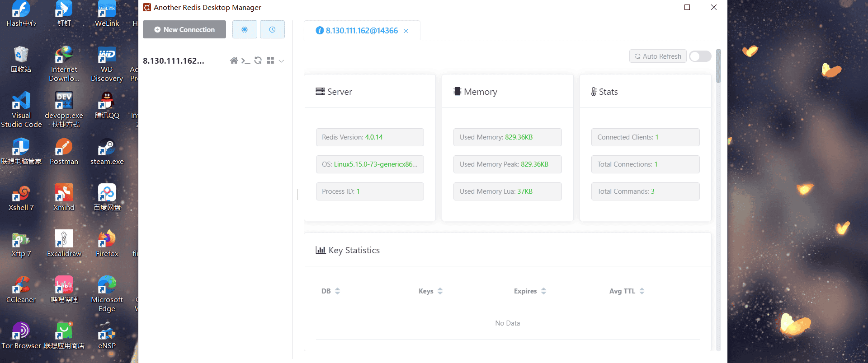
Task: Click the sidebar resize divider handle
Action: (x=298, y=194)
